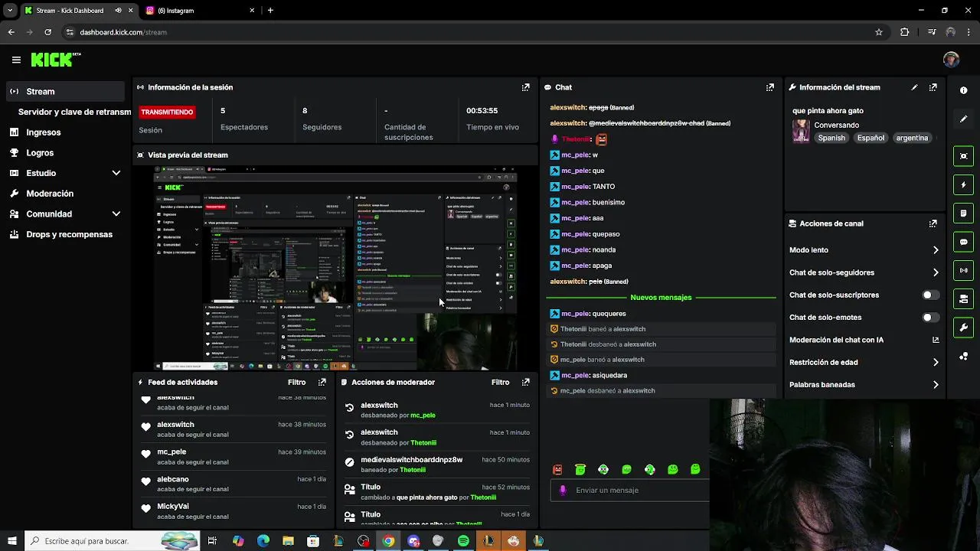Open Microsoft Edge from the taskbar
Viewport: 980px width, 551px height.
coord(263,541)
